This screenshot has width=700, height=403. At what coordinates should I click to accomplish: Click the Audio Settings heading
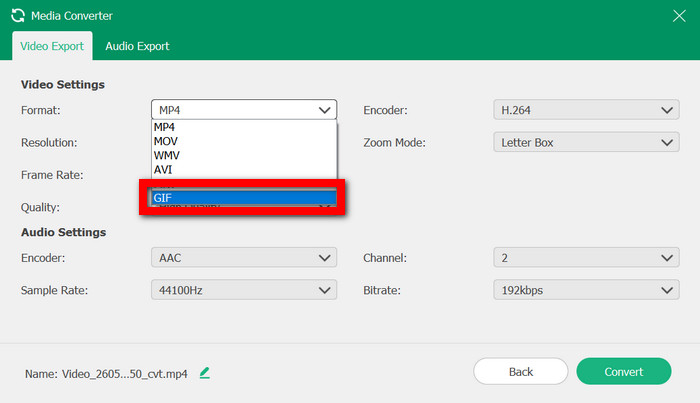63,232
